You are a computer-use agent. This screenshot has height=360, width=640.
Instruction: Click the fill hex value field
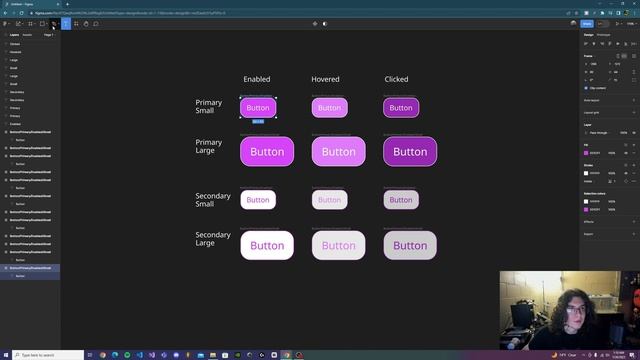(x=595, y=153)
